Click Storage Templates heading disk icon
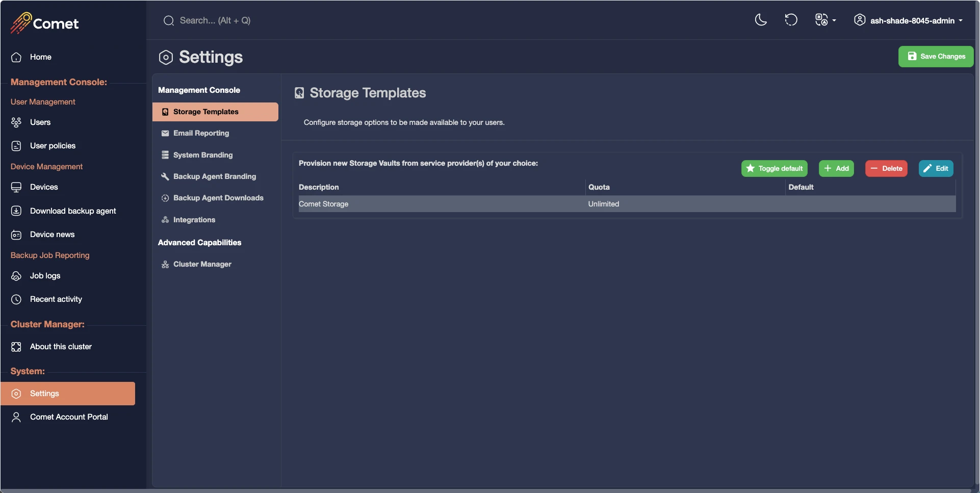The width and height of the screenshot is (980, 493). [x=299, y=93]
